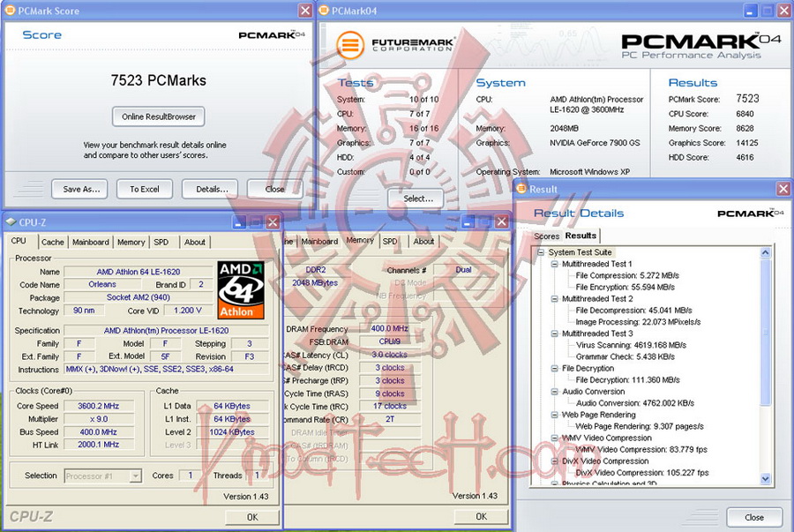This screenshot has width=794, height=532.
Task: Collapse the Multithreaded Test 1 node
Action: [x=554, y=264]
